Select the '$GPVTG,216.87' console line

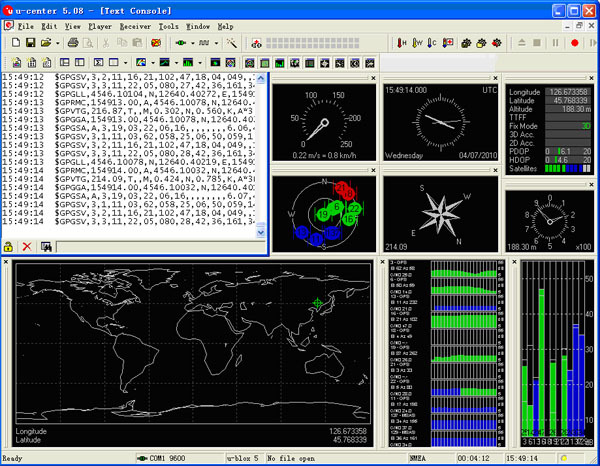pos(128,111)
